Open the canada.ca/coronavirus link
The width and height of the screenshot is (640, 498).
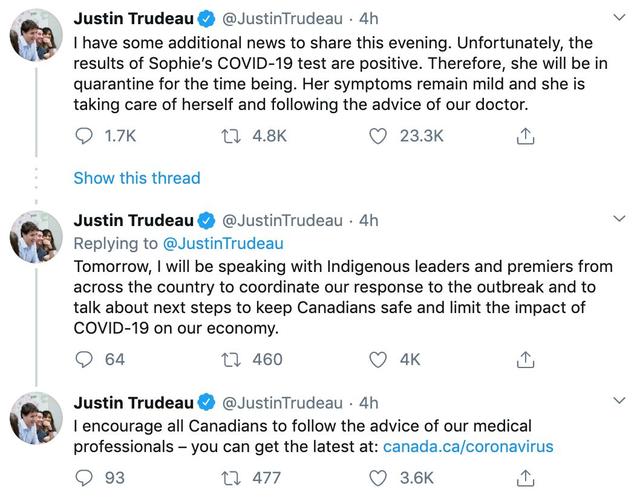click(468, 447)
